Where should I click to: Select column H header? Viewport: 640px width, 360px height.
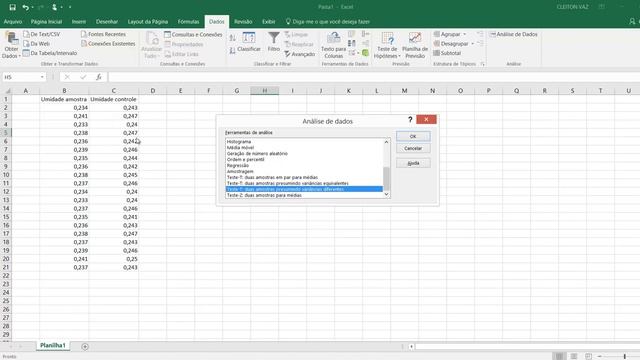264,91
